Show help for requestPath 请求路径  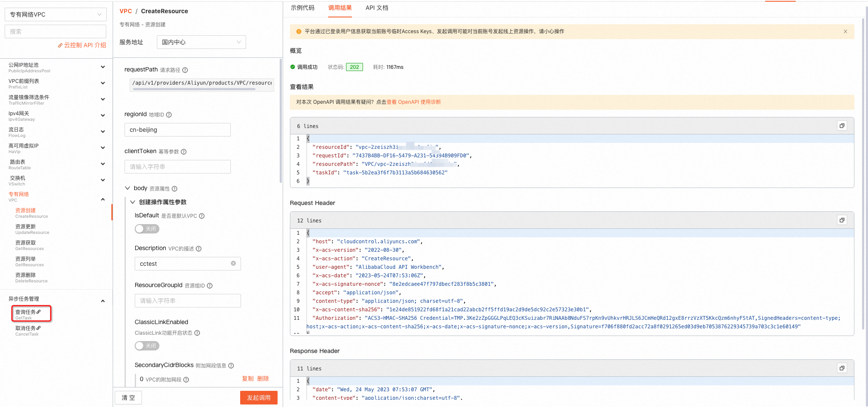point(185,70)
